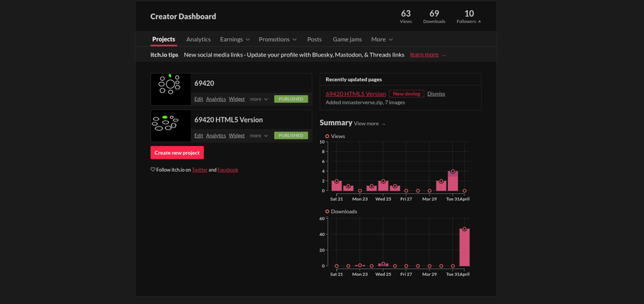Expand 'more' options for 69420 project

259,99
